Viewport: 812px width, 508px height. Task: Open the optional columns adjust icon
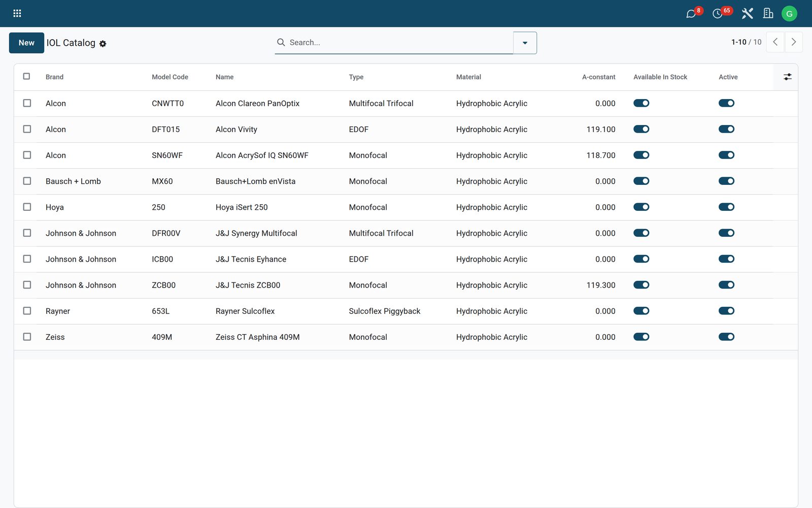tap(787, 77)
